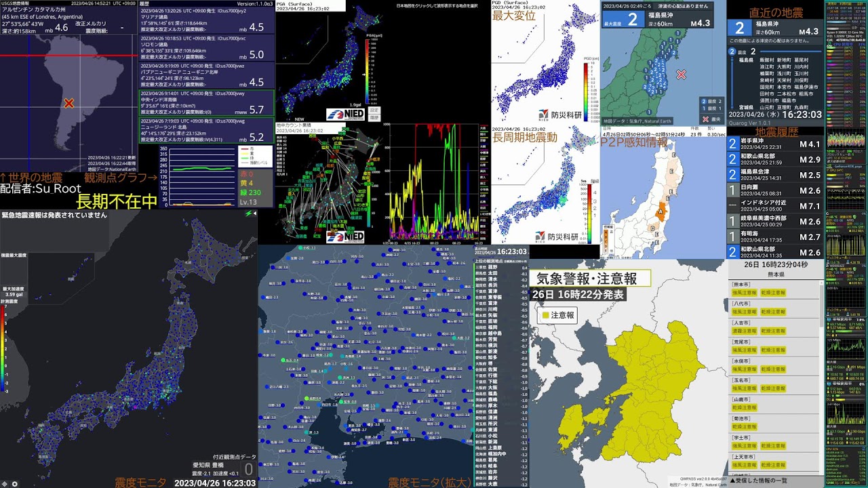Click intensity 2 badge in 直近の地震 header
868x488 pixels.
[x=739, y=28]
